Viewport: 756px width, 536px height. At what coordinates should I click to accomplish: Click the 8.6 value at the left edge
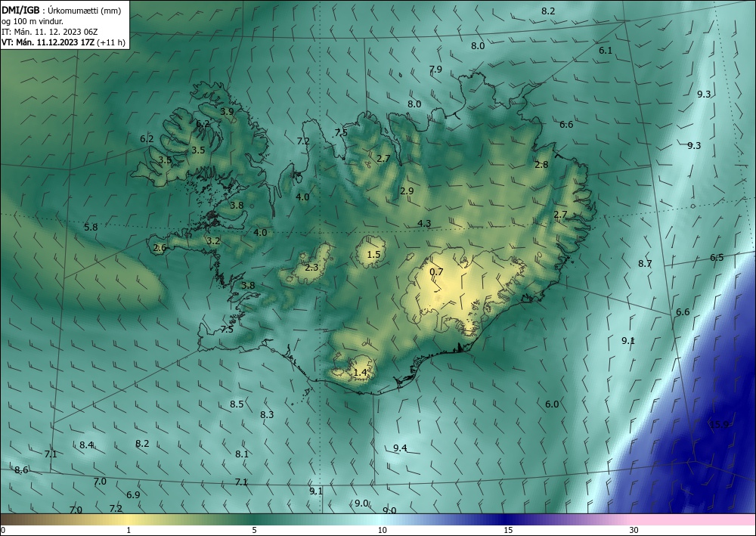point(21,470)
